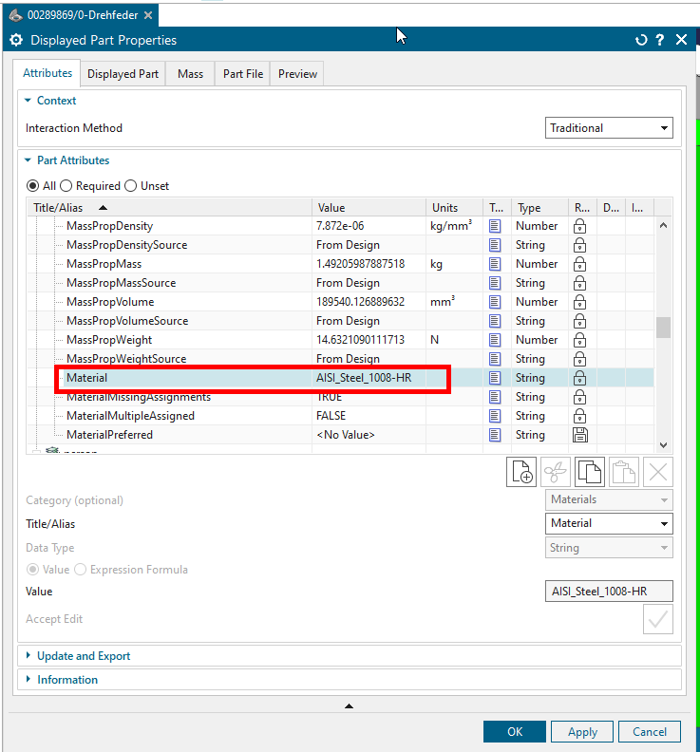
Task: Click the lock icon in the MassPropVolumeSource row
Action: (579, 321)
